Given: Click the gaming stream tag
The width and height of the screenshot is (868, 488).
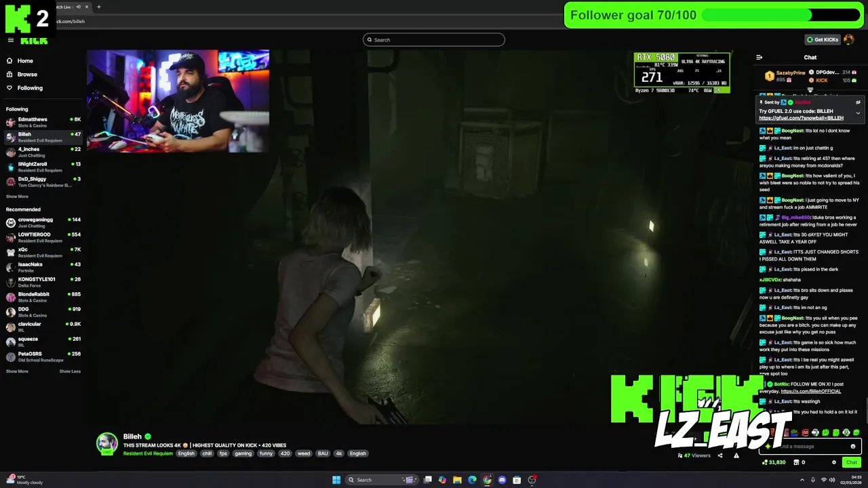Looking at the screenshot, I should pos(243,453).
